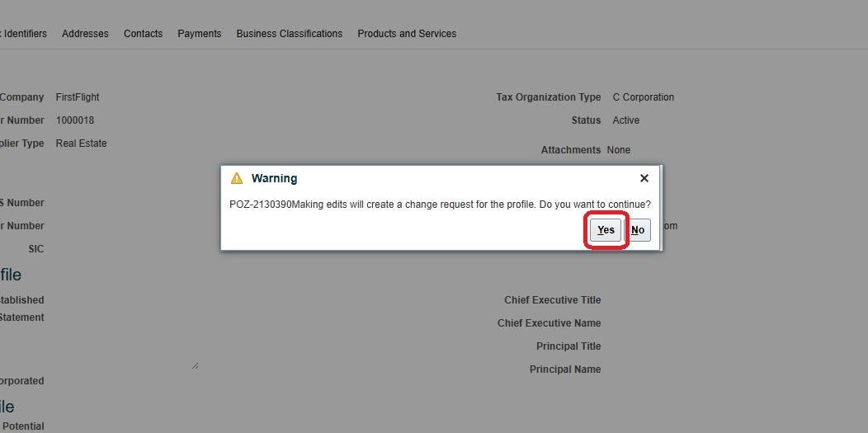Viewport: 868px width, 433px height.
Task: Click Yes in the Warning dialog
Action: [x=606, y=230]
